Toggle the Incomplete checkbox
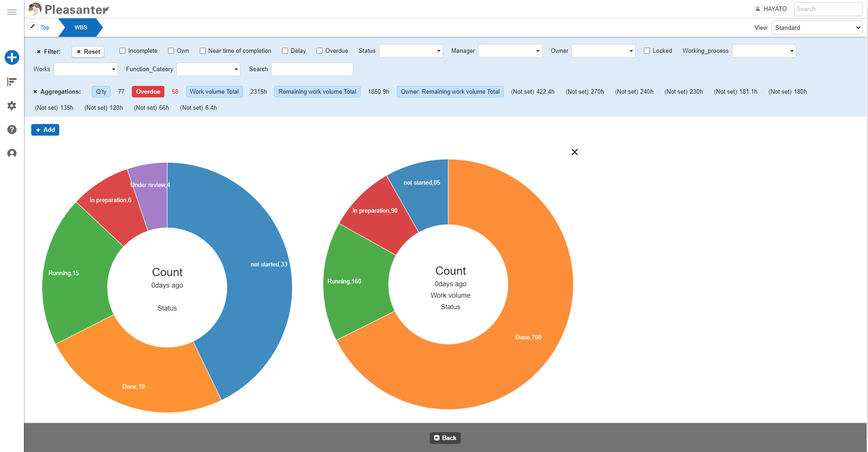The height and width of the screenshot is (452, 868). click(x=122, y=51)
